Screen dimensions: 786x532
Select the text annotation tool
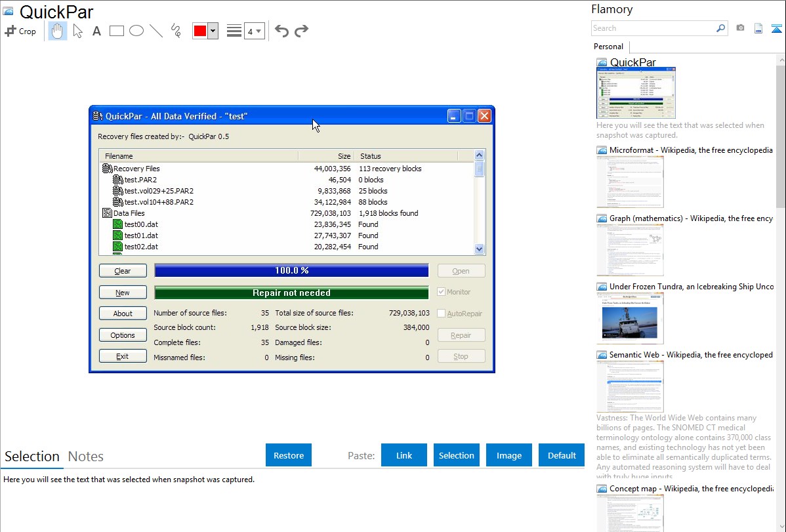pos(96,31)
